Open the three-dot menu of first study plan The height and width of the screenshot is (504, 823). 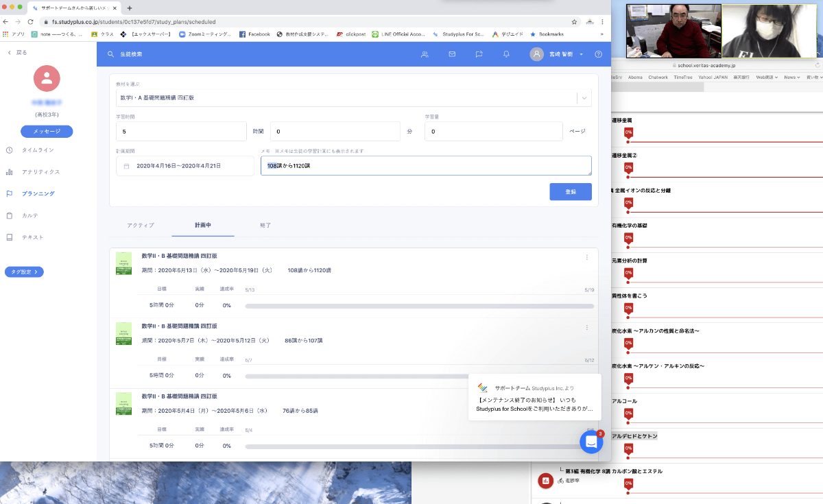(x=587, y=258)
